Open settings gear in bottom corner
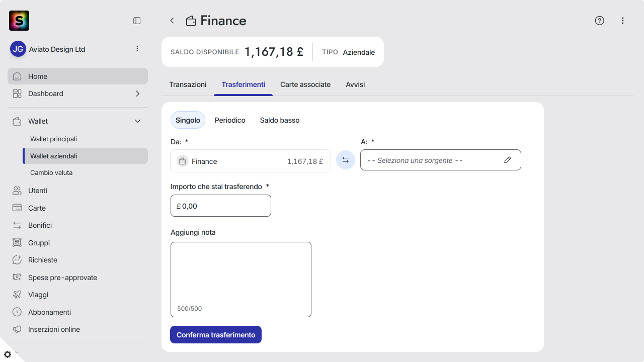This screenshot has width=644, height=362. (x=8, y=354)
